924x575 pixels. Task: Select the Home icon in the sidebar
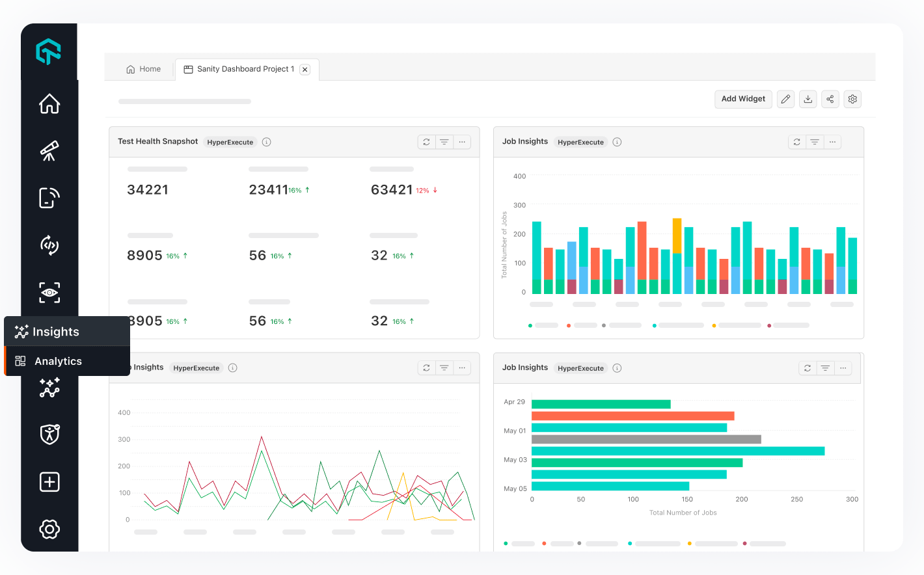(49, 103)
